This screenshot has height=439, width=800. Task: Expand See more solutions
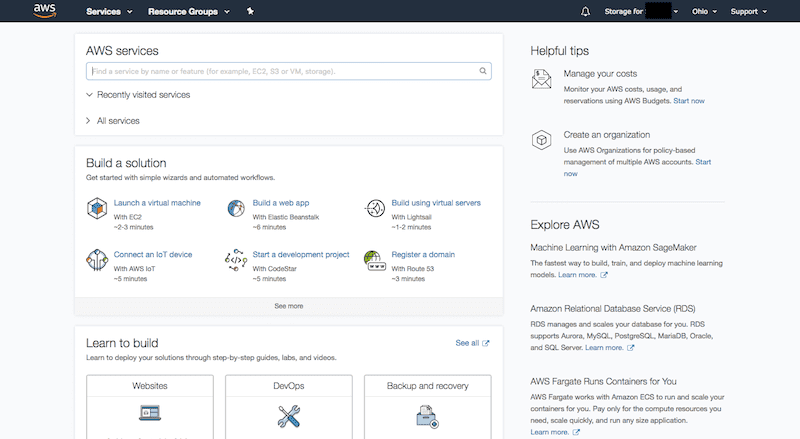(x=289, y=306)
